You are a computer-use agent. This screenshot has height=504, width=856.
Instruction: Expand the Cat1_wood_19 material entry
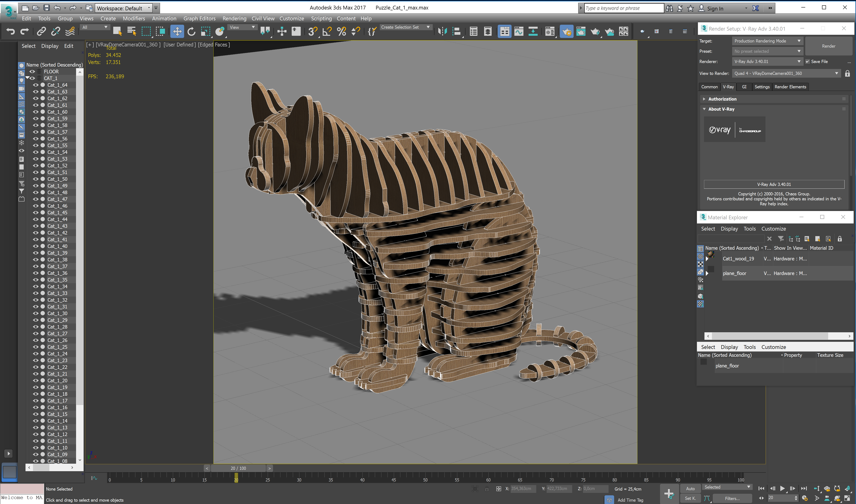click(x=707, y=259)
